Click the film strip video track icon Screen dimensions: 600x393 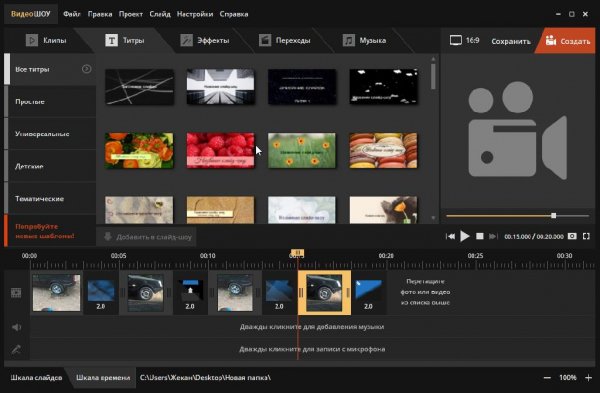(16, 293)
